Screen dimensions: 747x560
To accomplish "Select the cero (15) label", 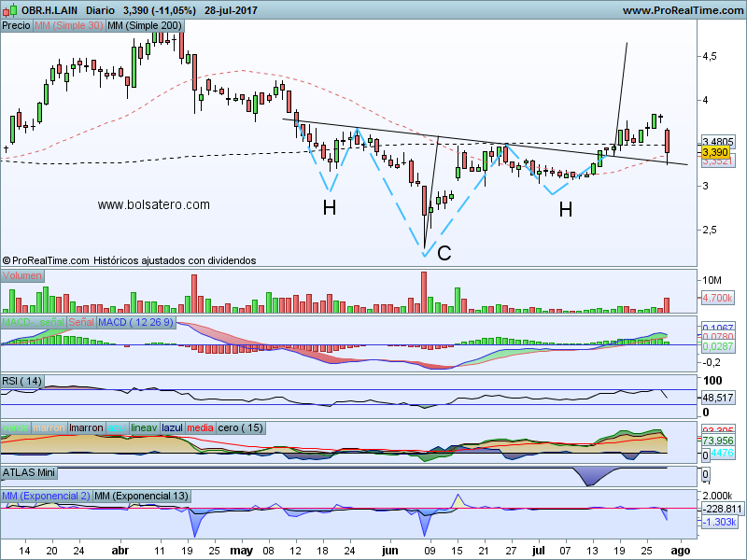I will 241,427.
